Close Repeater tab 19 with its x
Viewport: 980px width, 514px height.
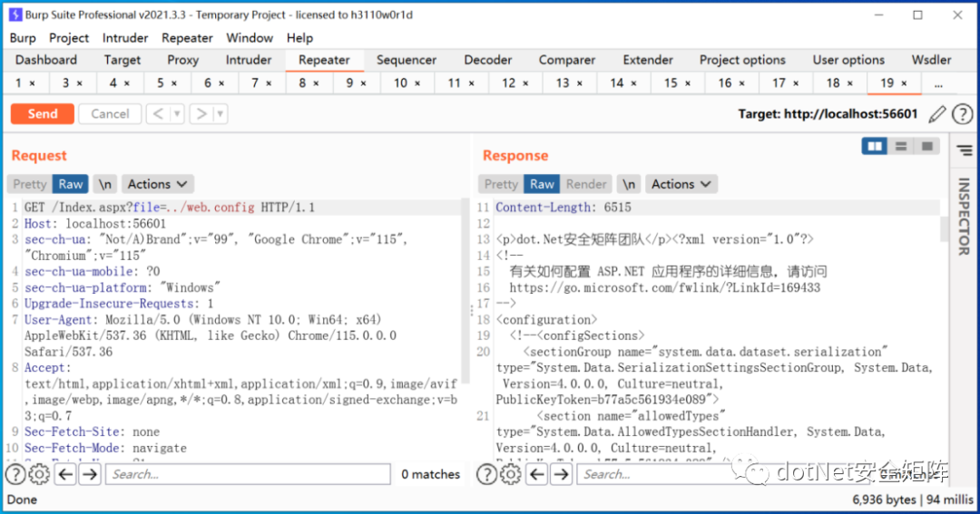coord(904,83)
